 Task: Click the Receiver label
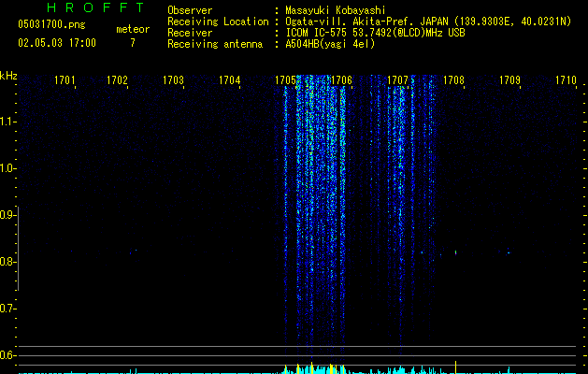pos(190,33)
